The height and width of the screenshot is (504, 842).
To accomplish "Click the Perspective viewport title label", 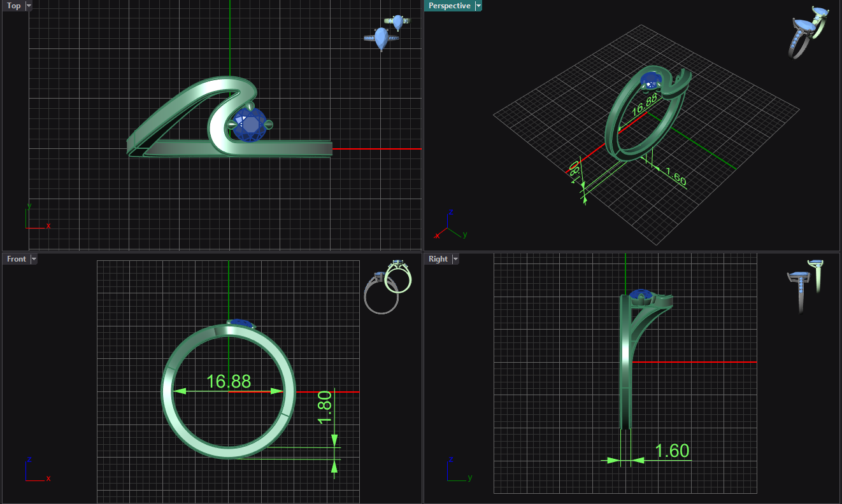I will click(449, 6).
